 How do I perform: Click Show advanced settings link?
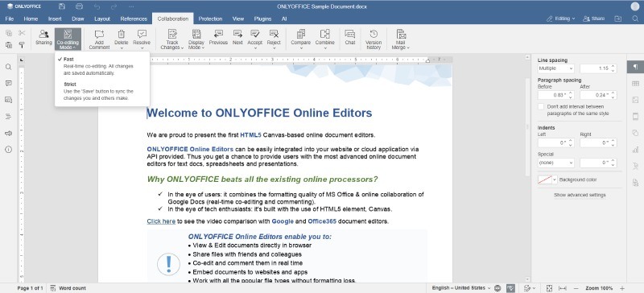click(x=580, y=195)
